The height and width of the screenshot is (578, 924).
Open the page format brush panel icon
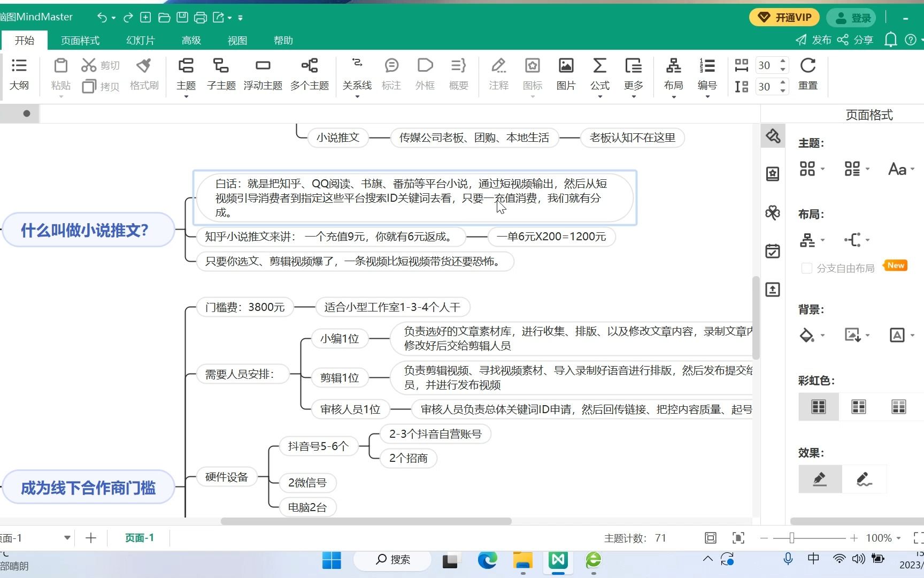pyautogui.click(x=773, y=136)
